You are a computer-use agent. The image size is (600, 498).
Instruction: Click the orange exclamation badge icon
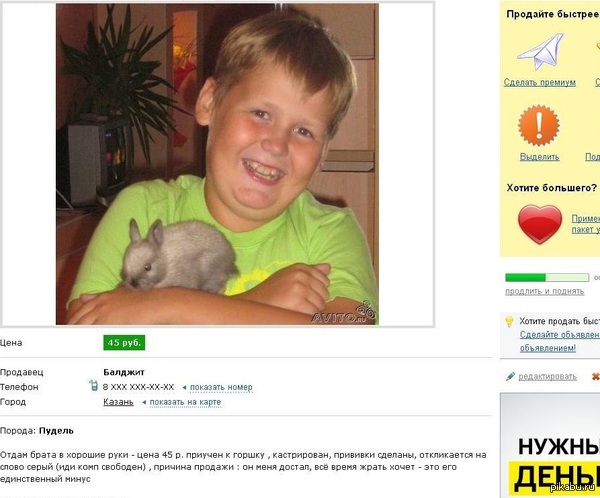(539, 126)
